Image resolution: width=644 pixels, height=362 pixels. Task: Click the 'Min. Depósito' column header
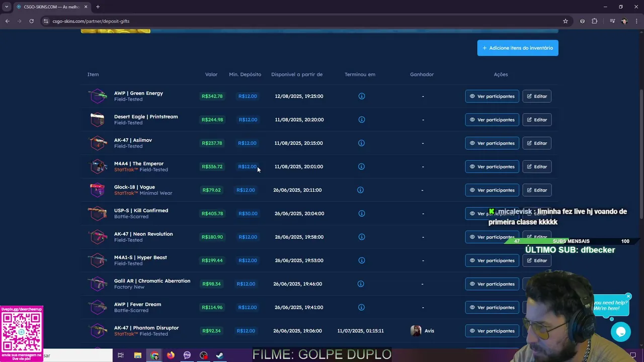click(245, 74)
